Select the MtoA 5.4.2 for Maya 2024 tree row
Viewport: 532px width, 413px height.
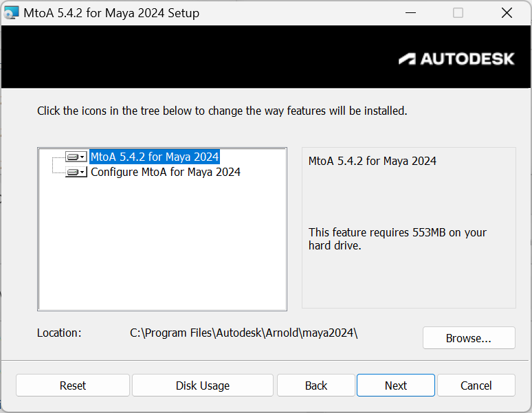(155, 157)
